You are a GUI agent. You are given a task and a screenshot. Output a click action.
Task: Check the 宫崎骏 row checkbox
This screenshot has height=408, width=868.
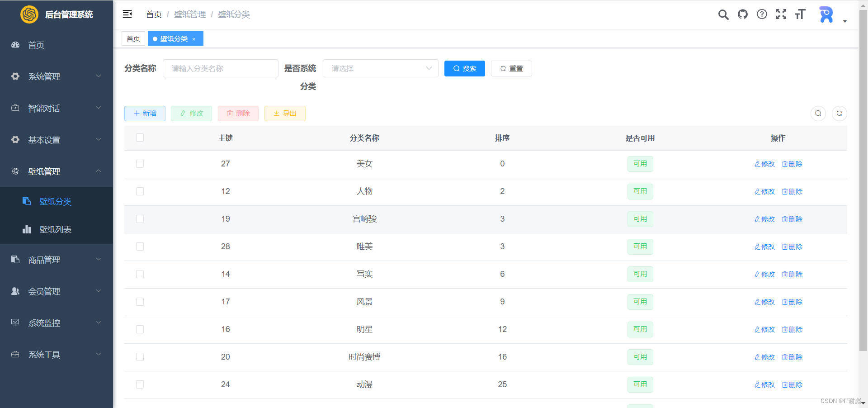pyautogui.click(x=140, y=218)
